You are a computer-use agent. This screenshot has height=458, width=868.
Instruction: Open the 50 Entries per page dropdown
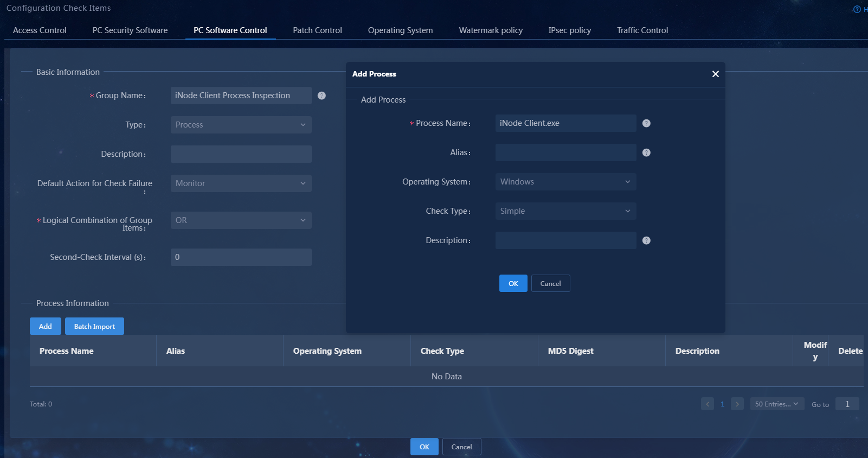pos(777,404)
